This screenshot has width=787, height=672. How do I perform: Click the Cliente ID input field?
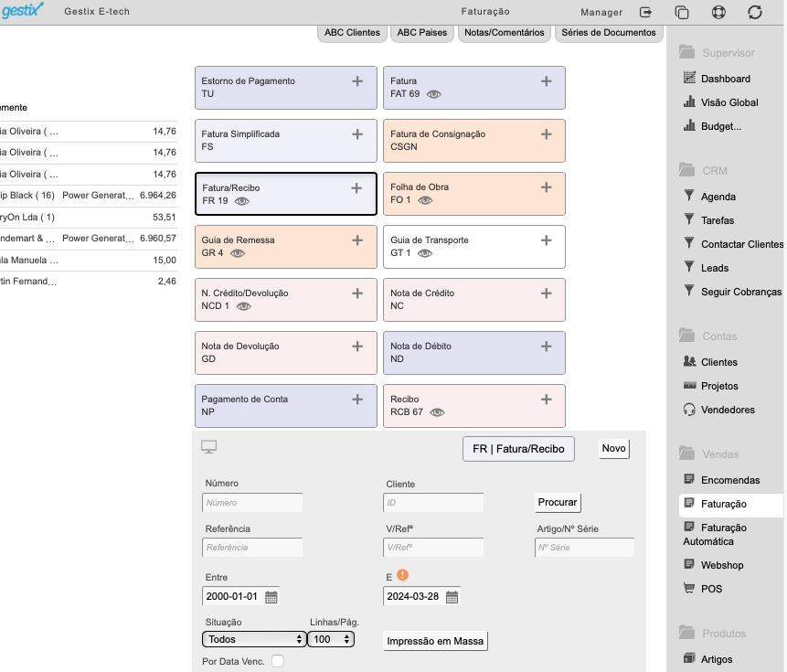433,502
